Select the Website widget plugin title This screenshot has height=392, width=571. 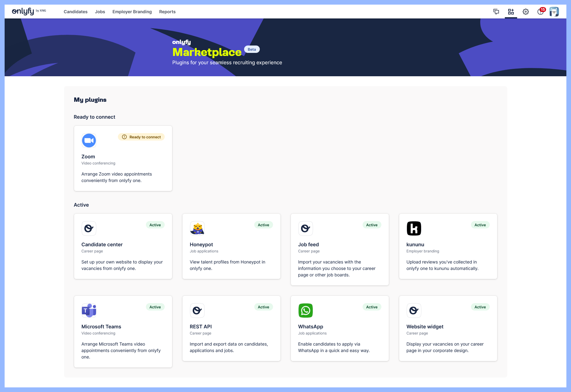point(425,327)
